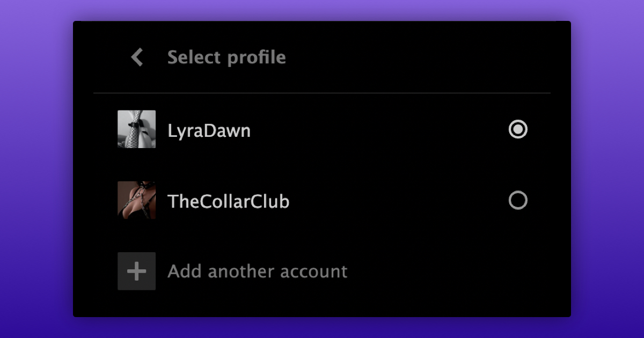Screen dimensions: 644x338
Task: Open the add account flow via gray plus square
Action: pos(136,271)
